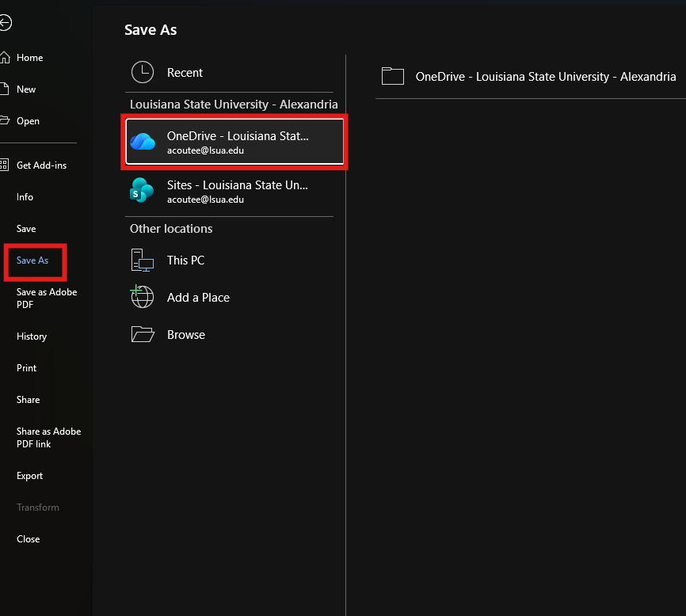Click the Home house icon
The image size is (686, 616).
coord(5,57)
